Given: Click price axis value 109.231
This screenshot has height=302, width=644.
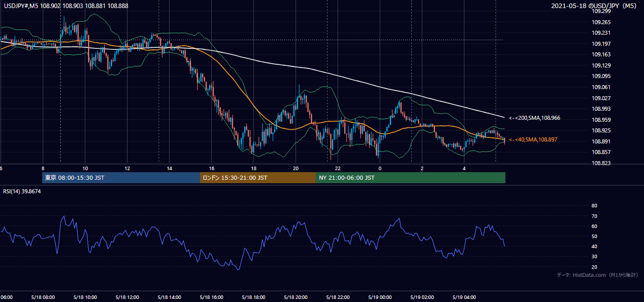Looking at the screenshot, I should coord(601,33).
